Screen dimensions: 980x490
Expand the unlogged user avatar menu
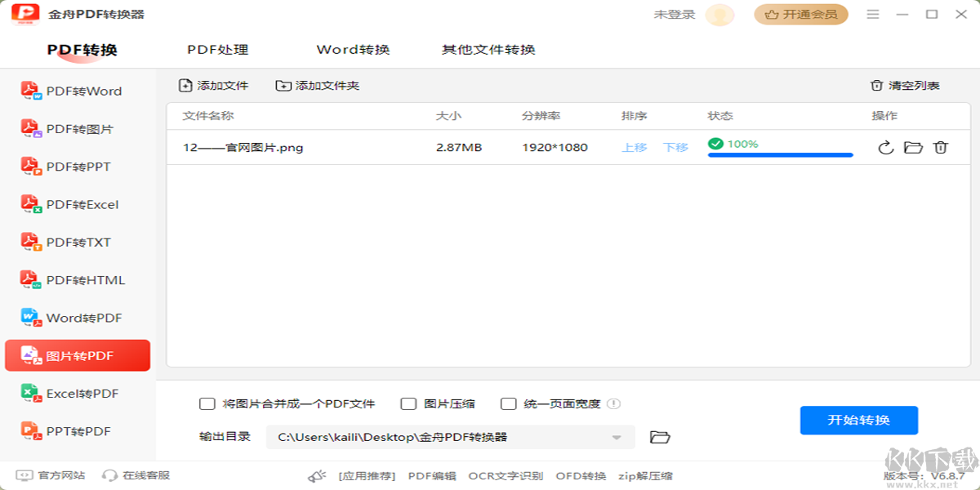[719, 14]
